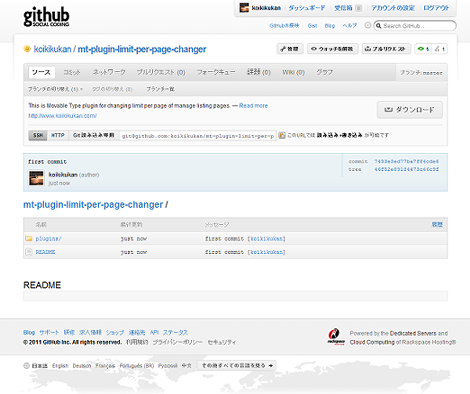Open the ブランチ: master selector

[421, 73]
